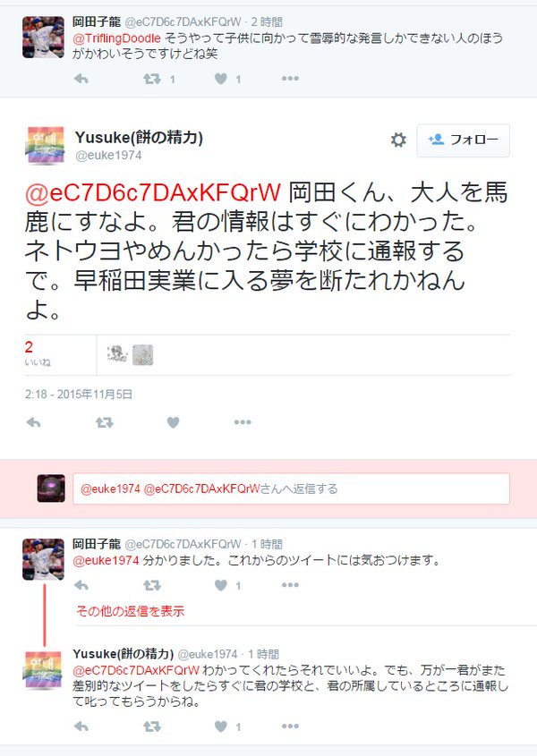Open more options below main tweet

[243, 422]
